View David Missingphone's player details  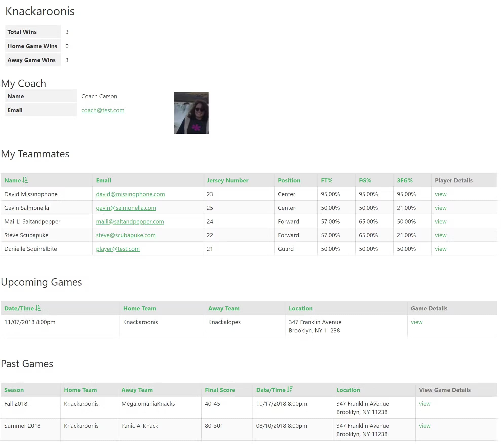coord(440,194)
